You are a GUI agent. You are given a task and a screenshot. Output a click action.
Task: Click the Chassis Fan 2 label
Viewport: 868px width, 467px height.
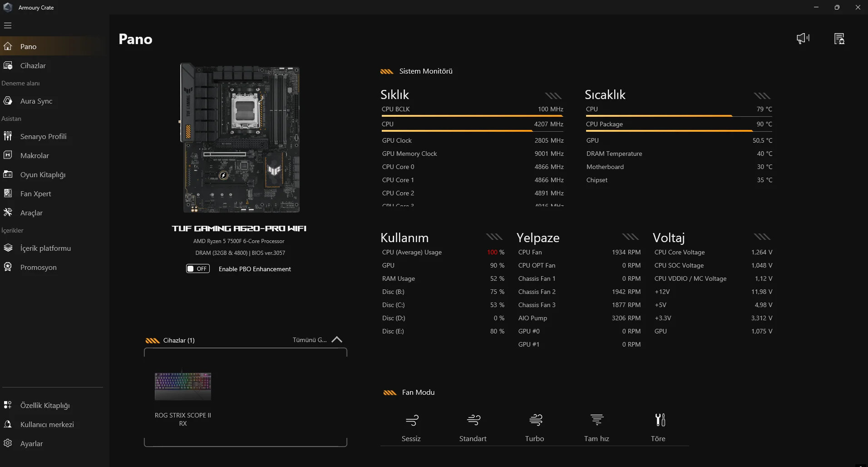coord(537,292)
